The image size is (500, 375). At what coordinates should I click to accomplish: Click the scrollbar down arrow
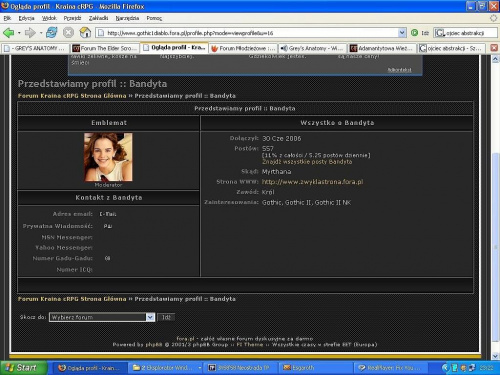pos(495,356)
